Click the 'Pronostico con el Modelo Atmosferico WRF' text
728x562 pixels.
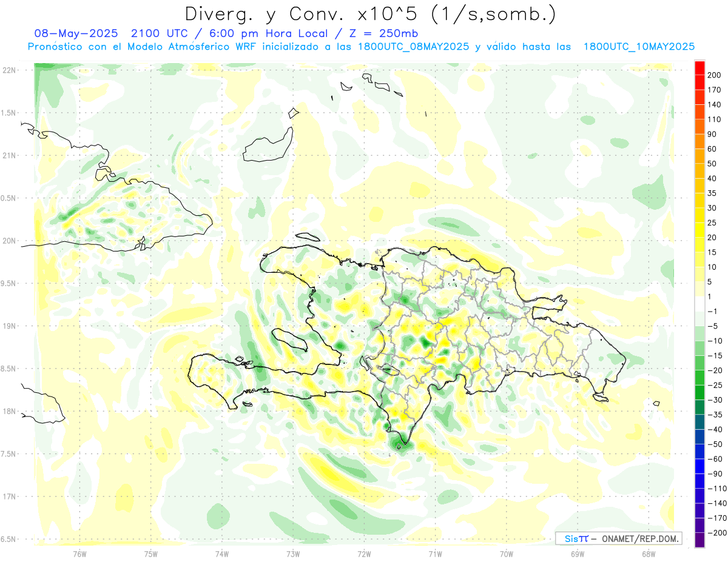(x=143, y=47)
